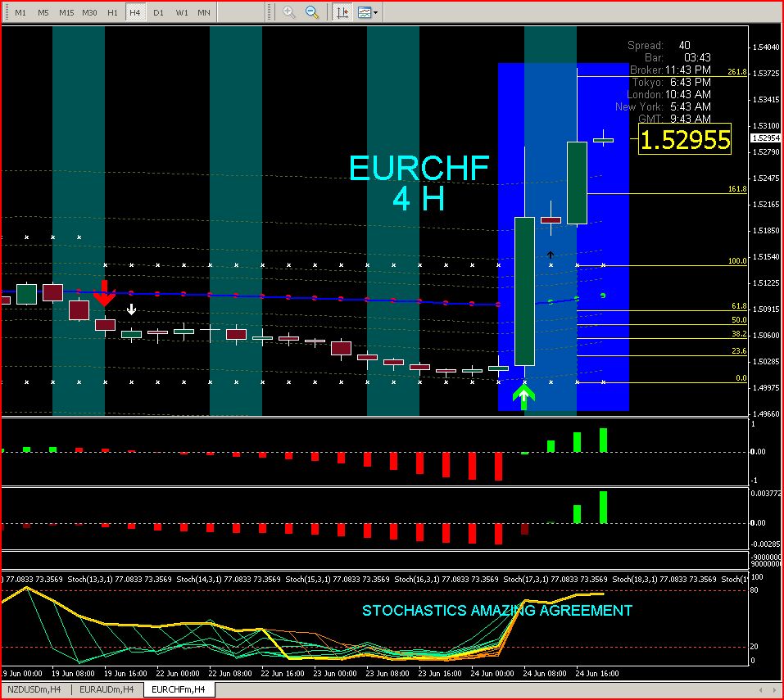The image size is (784, 700).
Task: Select the EURCHFm,H4 chart tab
Action: click(x=179, y=689)
